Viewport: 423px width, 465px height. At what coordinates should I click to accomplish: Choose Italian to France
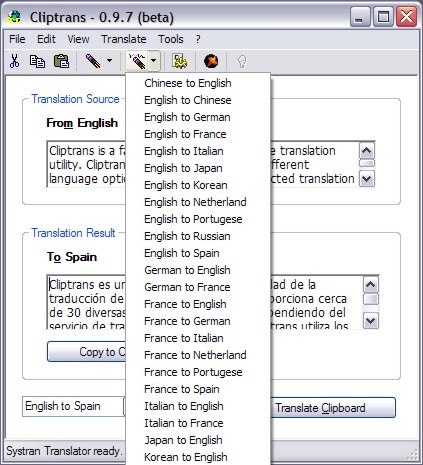(x=198, y=423)
